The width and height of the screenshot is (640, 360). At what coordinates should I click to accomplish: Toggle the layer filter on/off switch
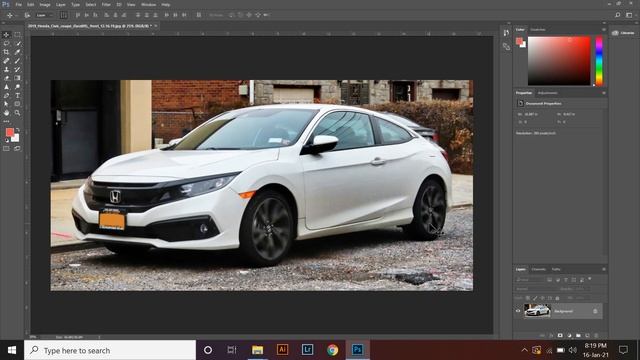(x=590, y=279)
